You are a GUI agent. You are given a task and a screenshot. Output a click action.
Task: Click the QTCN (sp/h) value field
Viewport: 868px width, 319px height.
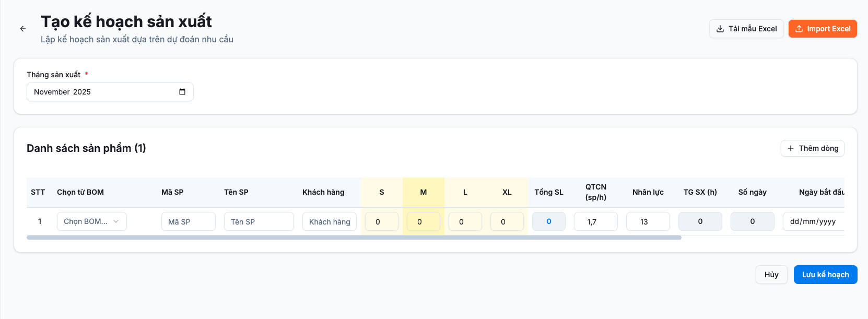tap(595, 221)
